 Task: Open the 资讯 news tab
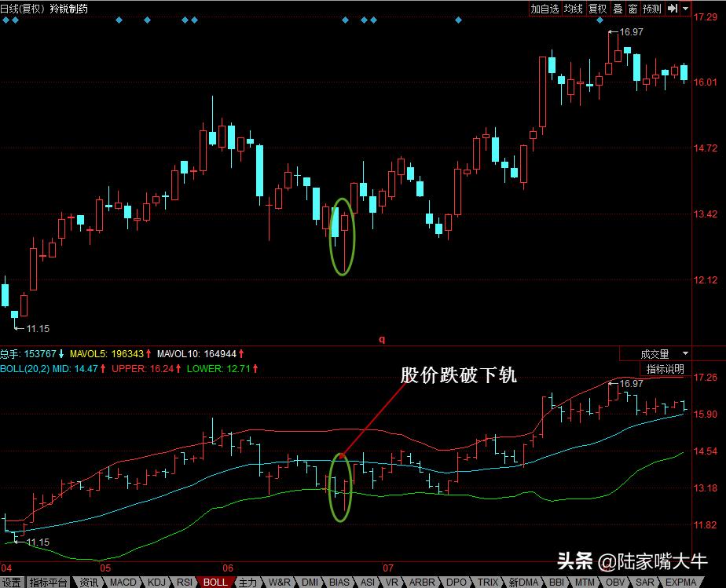(x=89, y=582)
